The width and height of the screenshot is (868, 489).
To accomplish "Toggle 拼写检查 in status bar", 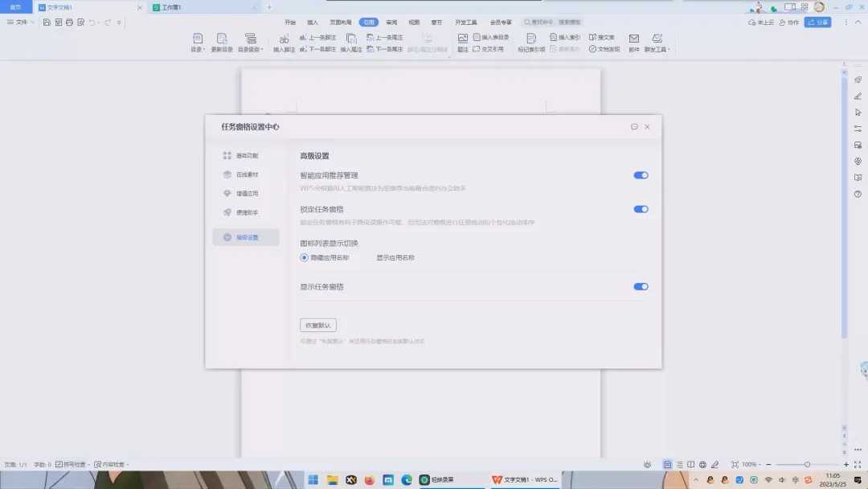I will click(72, 464).
